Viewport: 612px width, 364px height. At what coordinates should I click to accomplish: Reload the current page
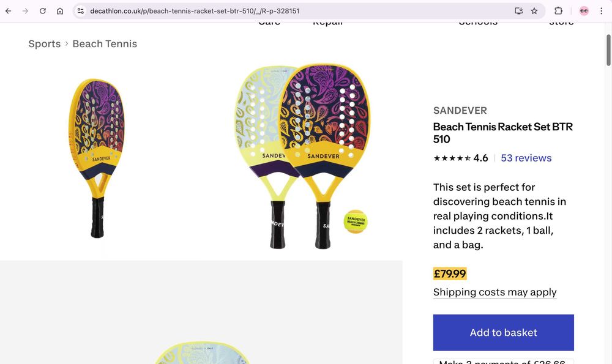[x=43, y=11]
